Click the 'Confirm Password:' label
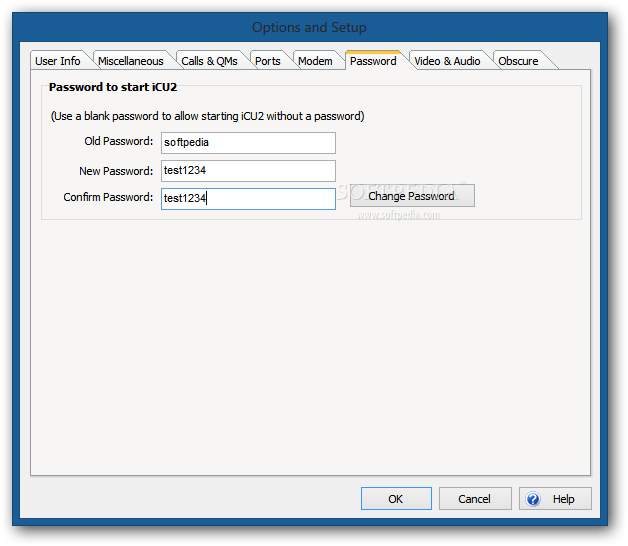Image resolution: width=628 pixels, height=546 pixels. (108, 197)
